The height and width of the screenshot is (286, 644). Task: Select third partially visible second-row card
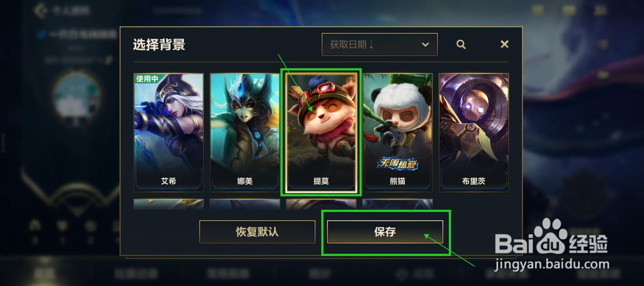(x=321, y=204)
